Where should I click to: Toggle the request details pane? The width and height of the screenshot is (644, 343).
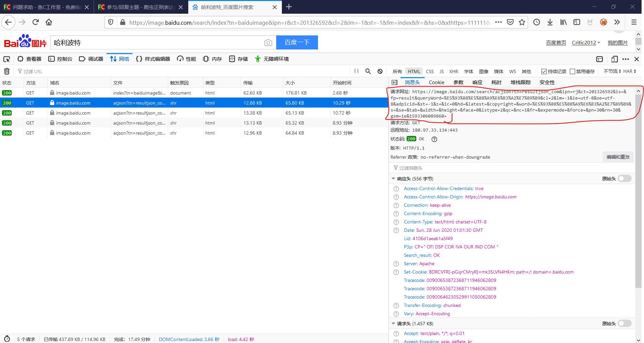tap(395, 82)
